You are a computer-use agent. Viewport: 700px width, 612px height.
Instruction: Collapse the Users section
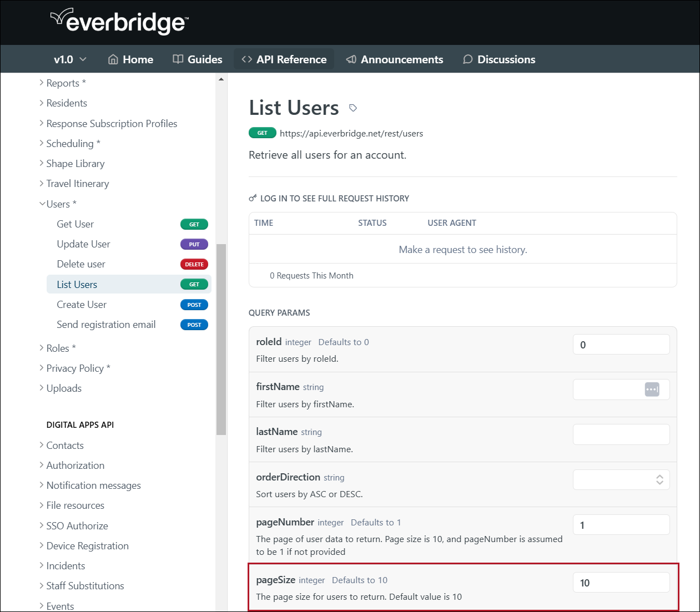(58, 204)
